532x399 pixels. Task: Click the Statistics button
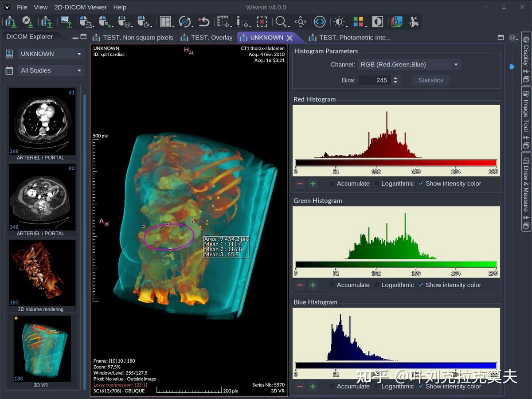430,80
